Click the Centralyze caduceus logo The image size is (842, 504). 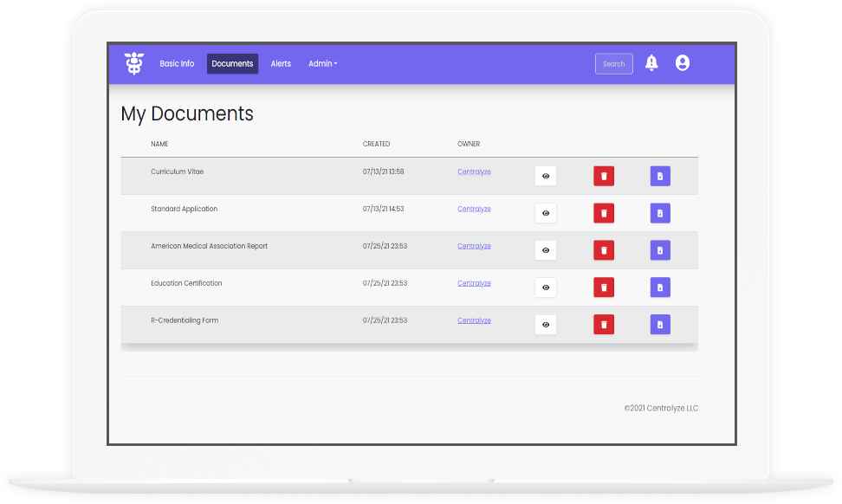click(133, 63)
